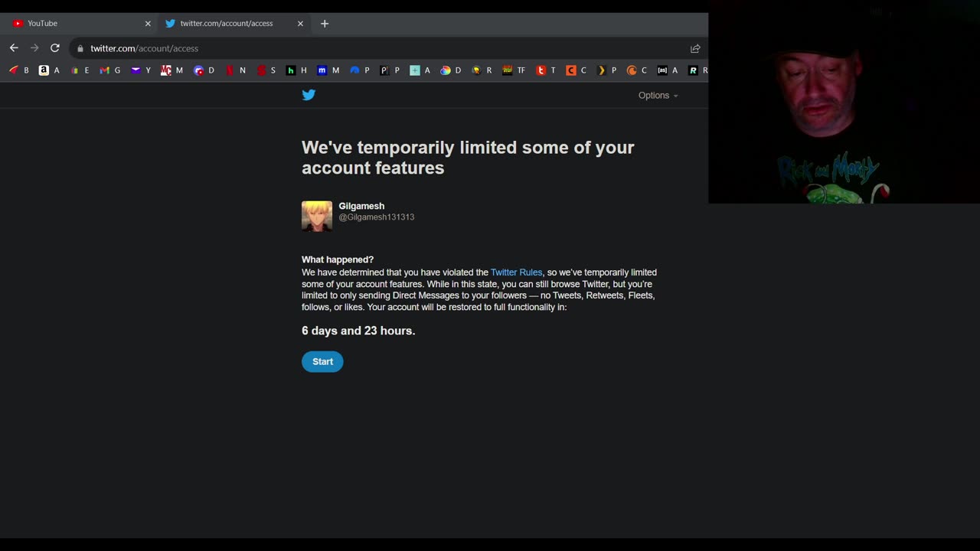Open the red 'S' bookmark
Viewport: 980px width, 551px height.
[266, 70]
